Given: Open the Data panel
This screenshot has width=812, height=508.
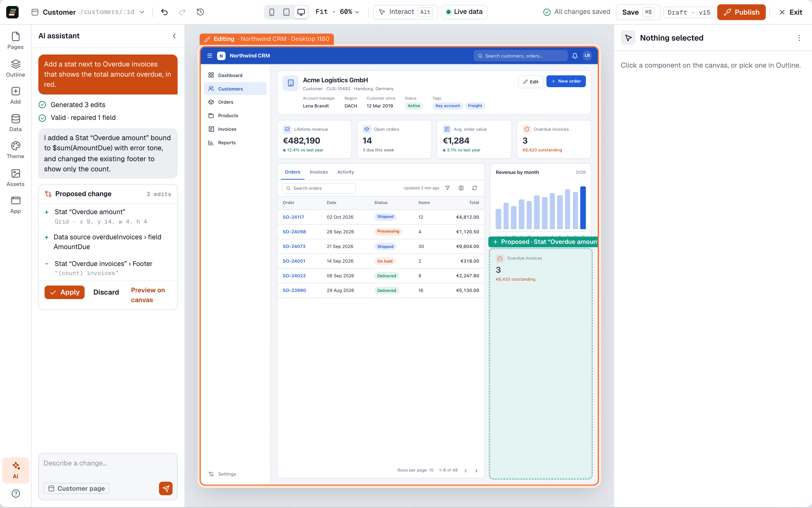Looking at the screenshot, I should (x=15, y=123).
